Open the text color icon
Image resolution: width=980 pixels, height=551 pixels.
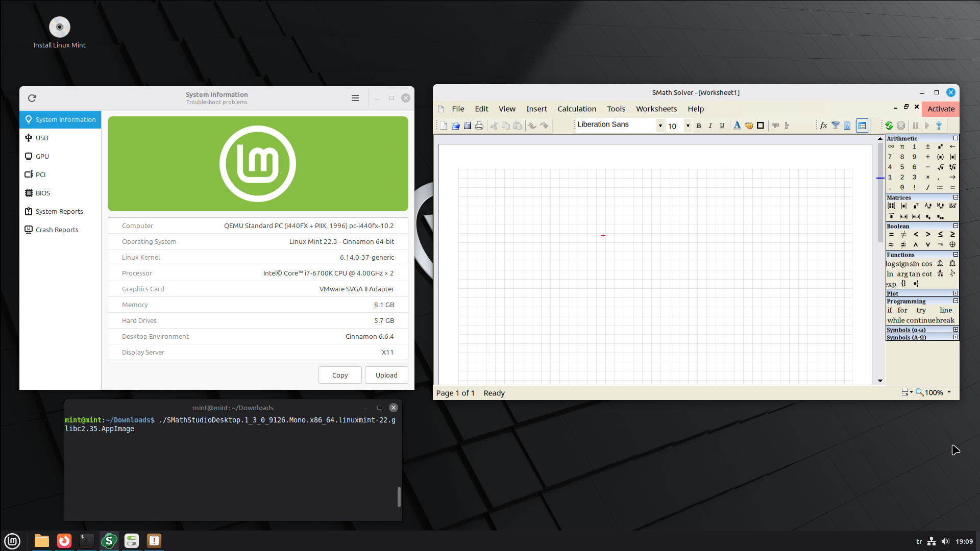pos(737,126)
